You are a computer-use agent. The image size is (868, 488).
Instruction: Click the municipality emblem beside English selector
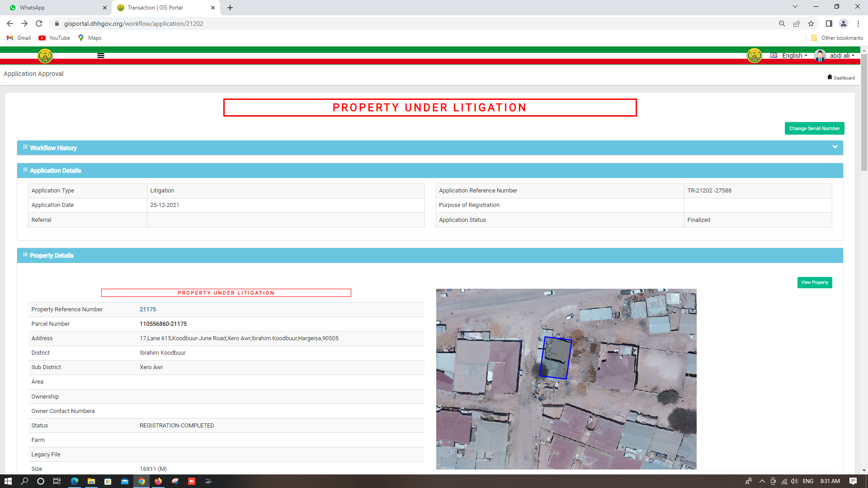(x=754, y=56)
